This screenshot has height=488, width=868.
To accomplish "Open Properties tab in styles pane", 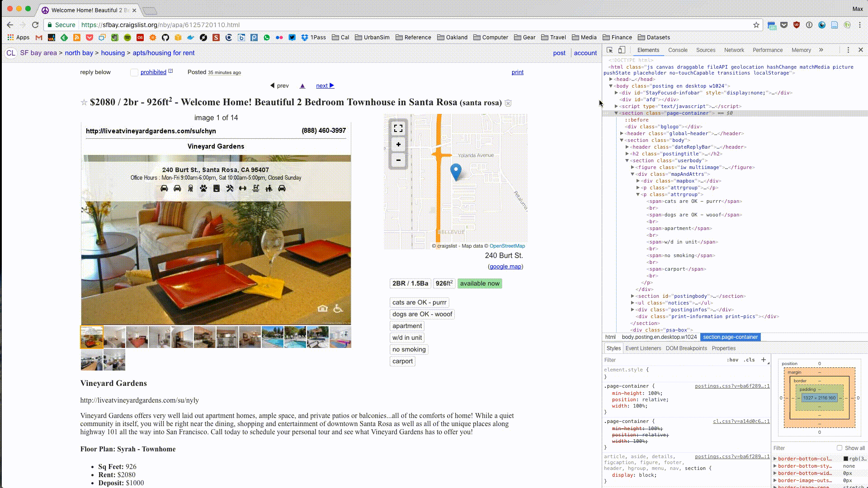I will pyautogui.click(x=723, y=348).
